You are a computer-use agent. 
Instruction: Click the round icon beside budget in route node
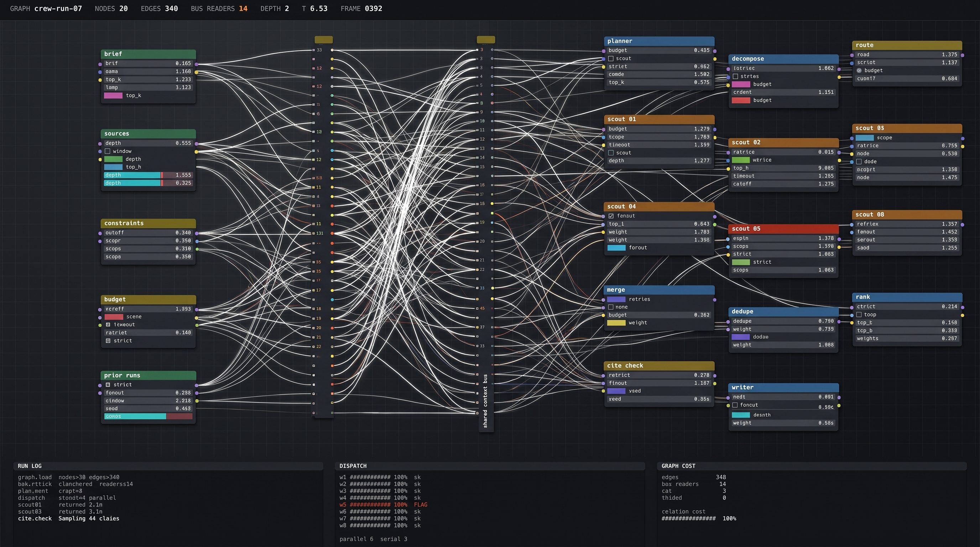tap(859, 71)
